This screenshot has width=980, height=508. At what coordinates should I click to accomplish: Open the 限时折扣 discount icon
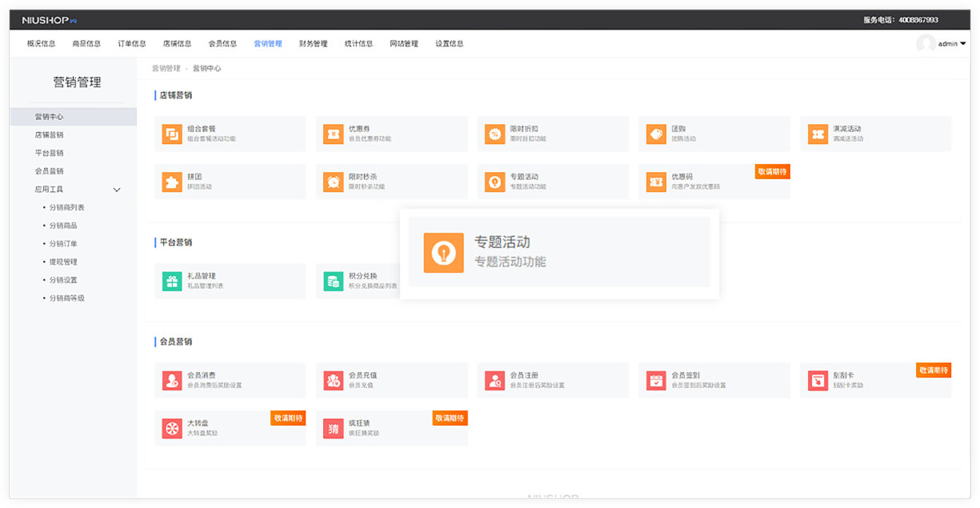pos(495,134)
